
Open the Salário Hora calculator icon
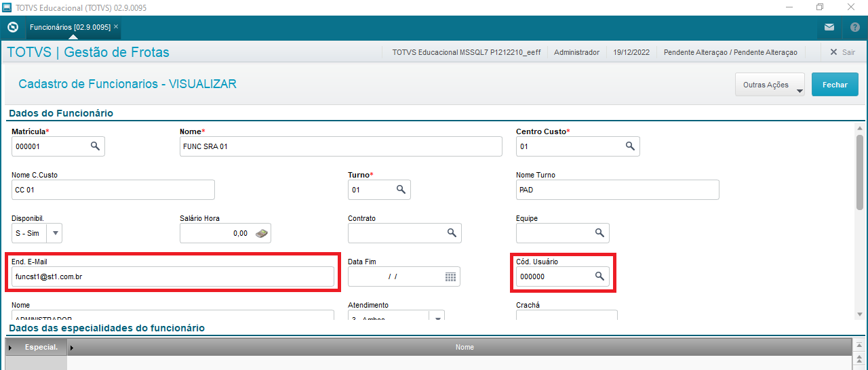coord(261,233)
